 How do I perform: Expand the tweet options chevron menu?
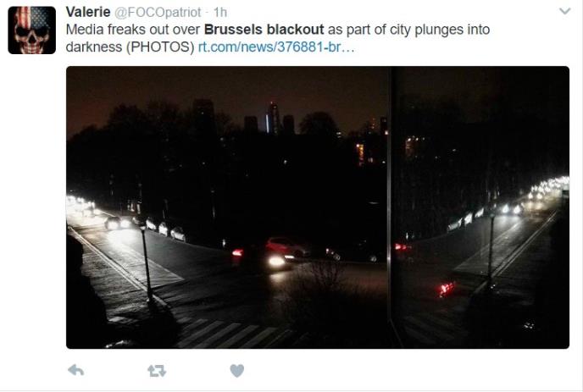[x=564, y=11]
